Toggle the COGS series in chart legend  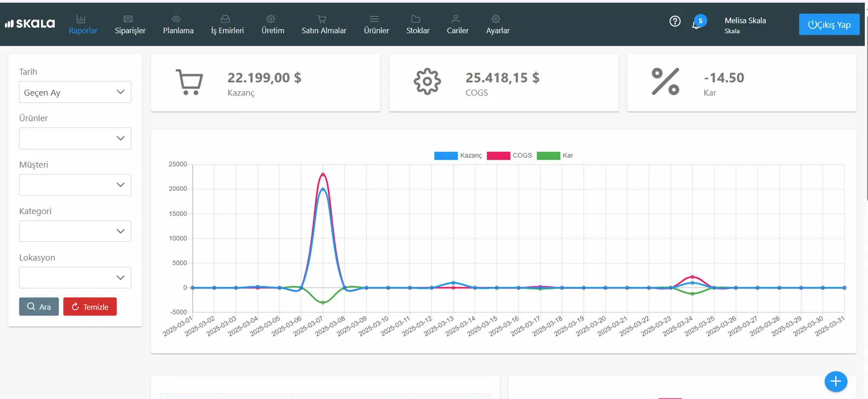(x=509, y=156)
